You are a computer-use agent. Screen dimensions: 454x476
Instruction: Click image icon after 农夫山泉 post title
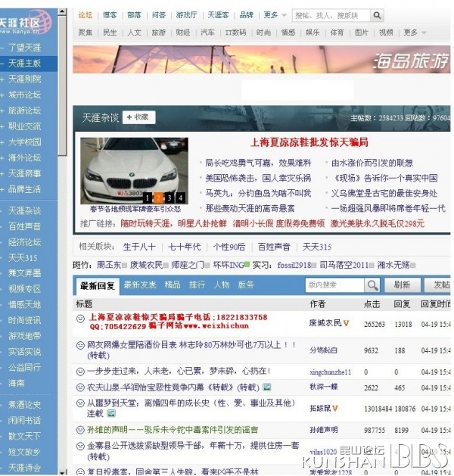pyautogui.click(x=267, y=387)
